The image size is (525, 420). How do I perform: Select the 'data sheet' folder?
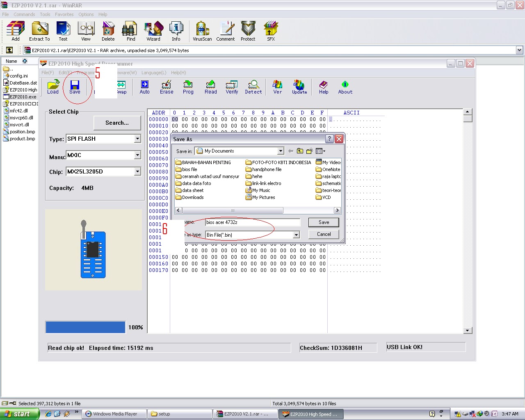(189, 190)
